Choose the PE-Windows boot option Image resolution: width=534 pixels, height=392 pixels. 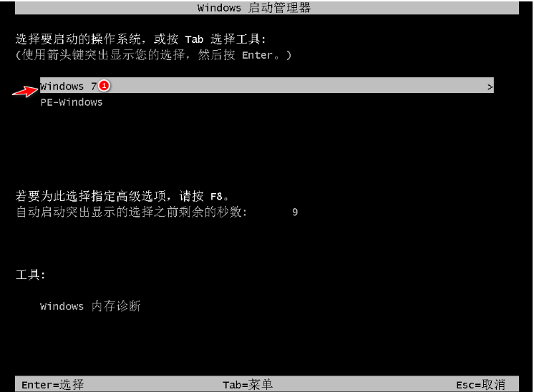(x=72, y=102)
